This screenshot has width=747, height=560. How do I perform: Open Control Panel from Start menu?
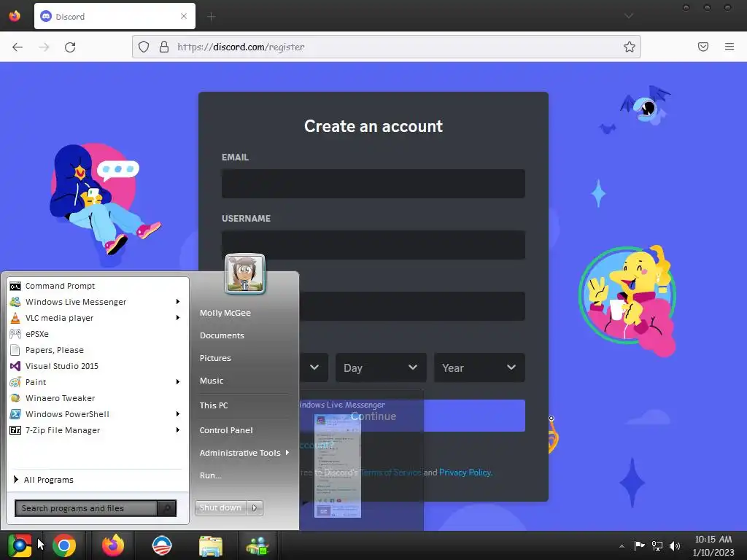[226, 430]
